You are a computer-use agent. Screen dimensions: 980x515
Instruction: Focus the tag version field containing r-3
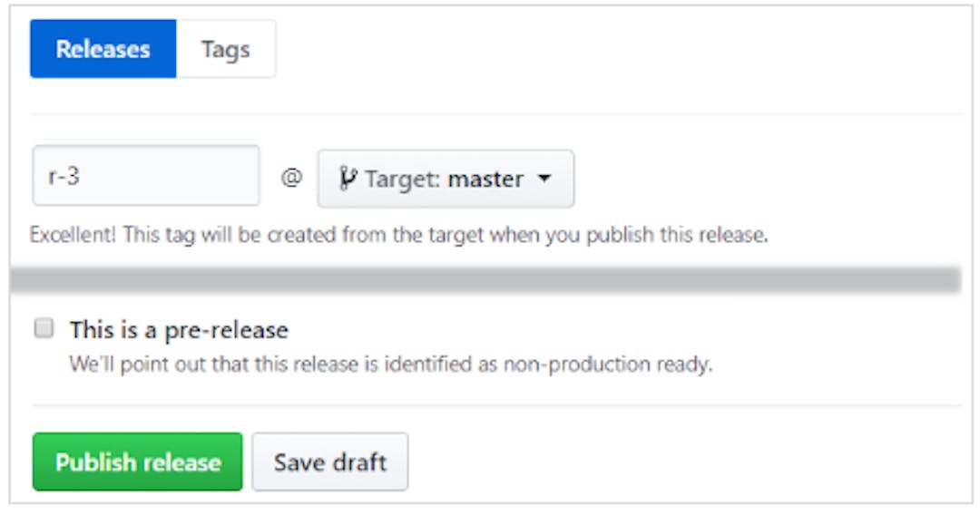146,175
